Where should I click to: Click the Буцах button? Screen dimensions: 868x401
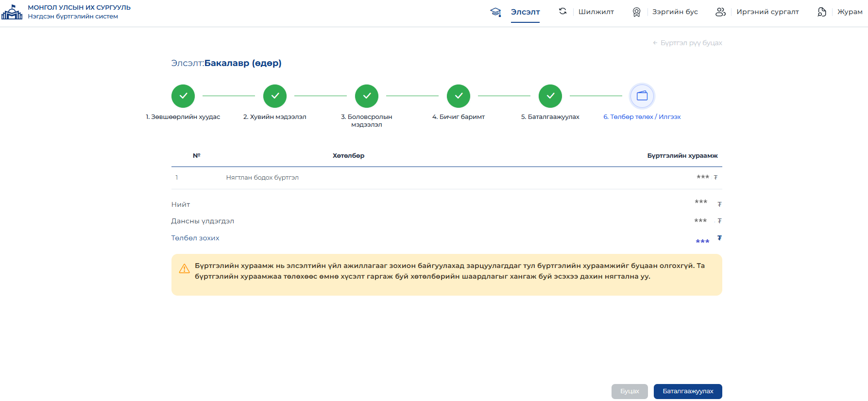(x=630, y=391)
